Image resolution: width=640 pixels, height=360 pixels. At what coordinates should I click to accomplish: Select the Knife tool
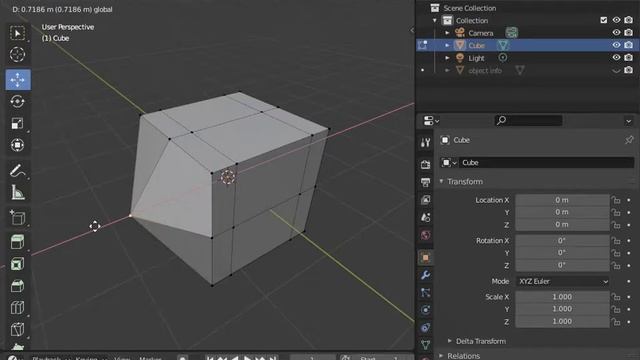(x=17, y=329)
